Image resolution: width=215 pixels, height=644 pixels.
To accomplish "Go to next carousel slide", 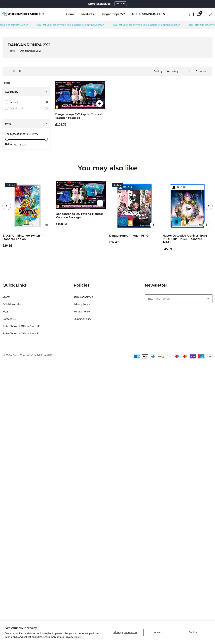I will click(x=208, y=206).
